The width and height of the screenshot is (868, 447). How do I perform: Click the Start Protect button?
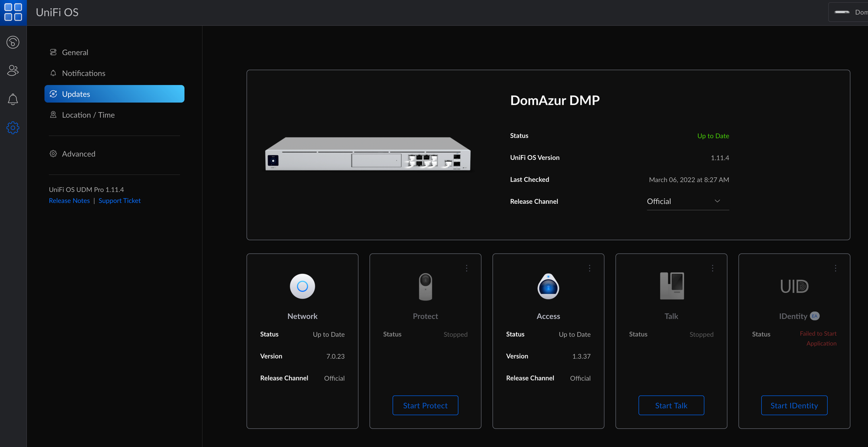(x=425, y=405)
